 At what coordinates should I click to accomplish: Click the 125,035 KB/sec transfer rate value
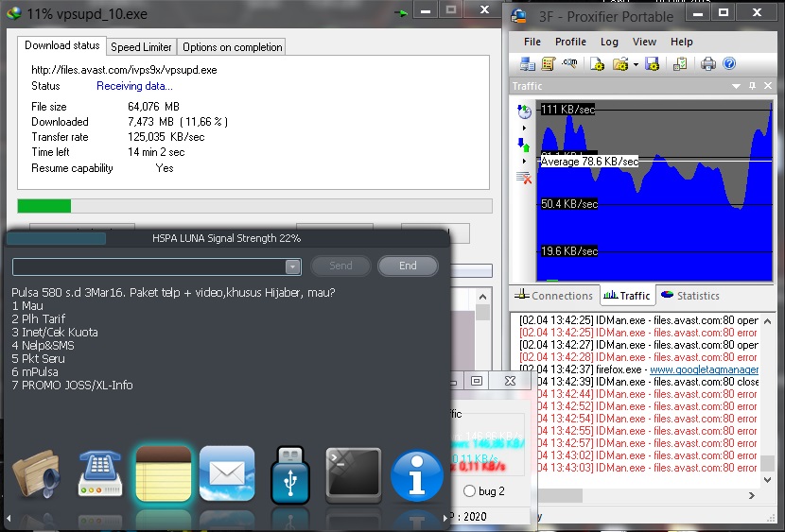click(x=166, y=137)
